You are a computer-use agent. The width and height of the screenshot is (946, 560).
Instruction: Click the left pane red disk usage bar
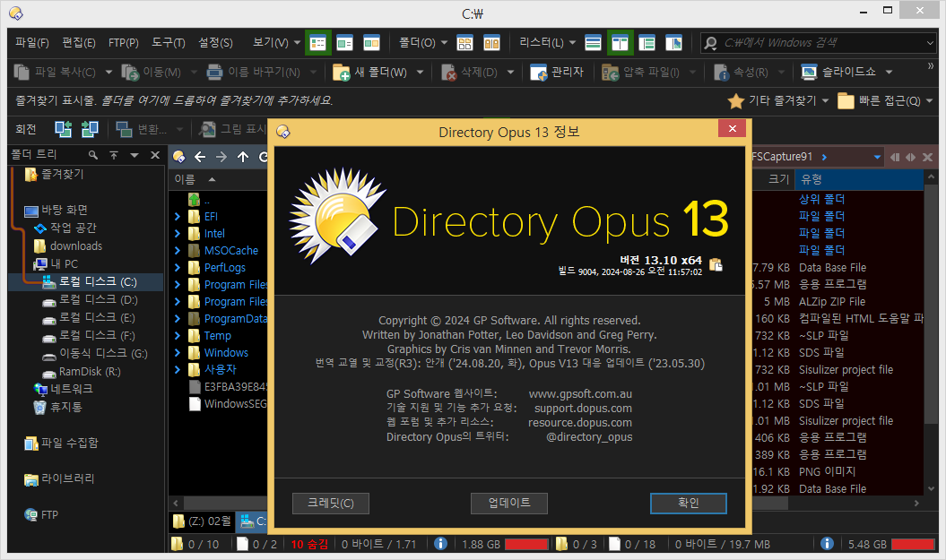click(x=526, y=545)
